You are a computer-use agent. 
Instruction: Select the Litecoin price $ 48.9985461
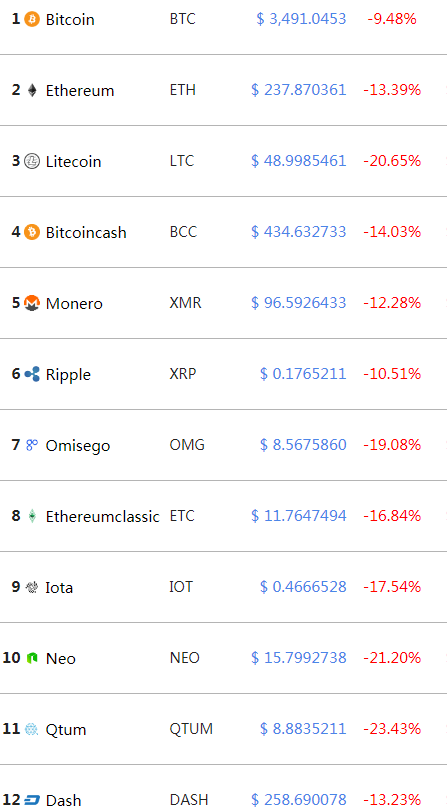point(299,161)
